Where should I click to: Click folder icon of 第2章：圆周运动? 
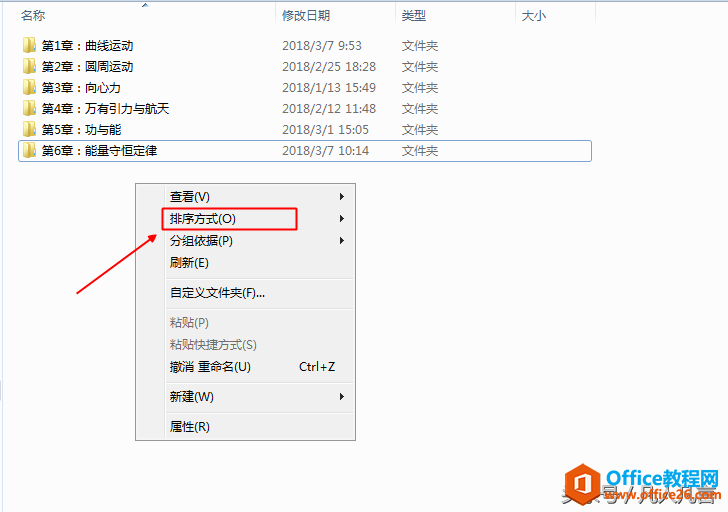tap(29, 66)
